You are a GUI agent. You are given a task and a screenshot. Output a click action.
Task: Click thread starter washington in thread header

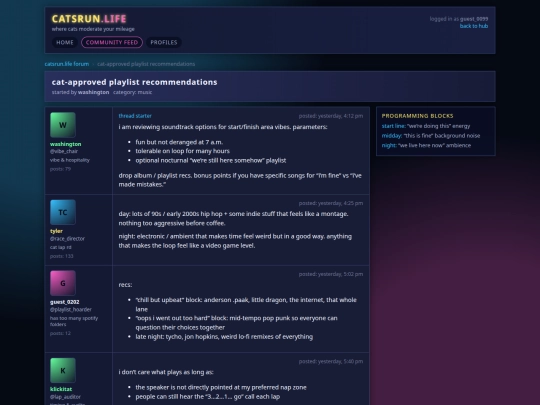93,92
